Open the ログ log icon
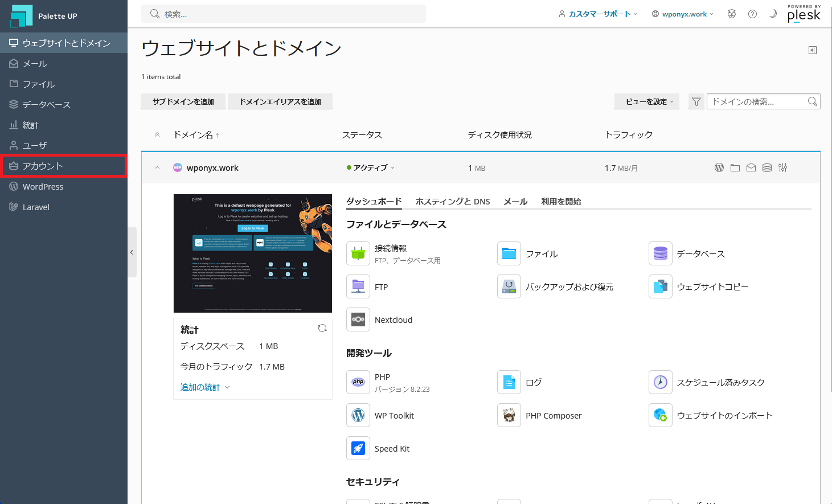 509,382
